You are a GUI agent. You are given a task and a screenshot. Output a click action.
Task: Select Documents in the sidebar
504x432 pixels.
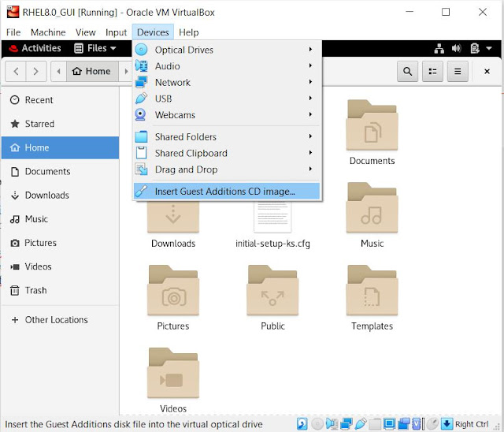(x=60, y=171)
